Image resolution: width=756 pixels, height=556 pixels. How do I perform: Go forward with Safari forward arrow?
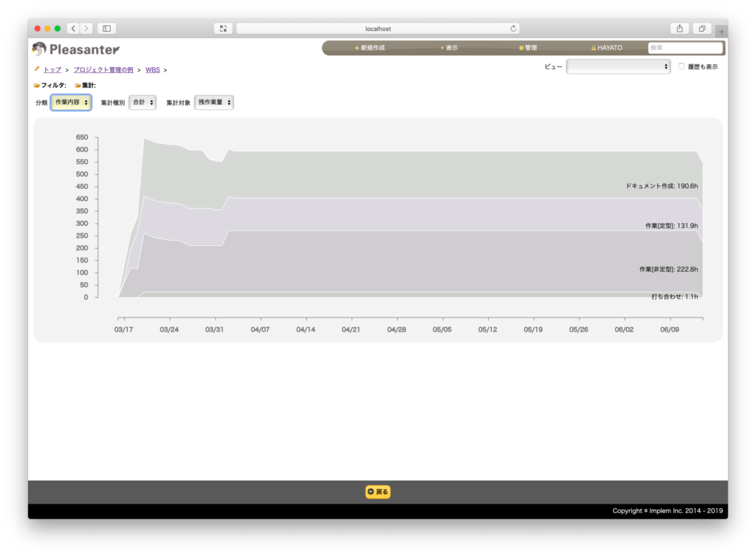[86, 29]
